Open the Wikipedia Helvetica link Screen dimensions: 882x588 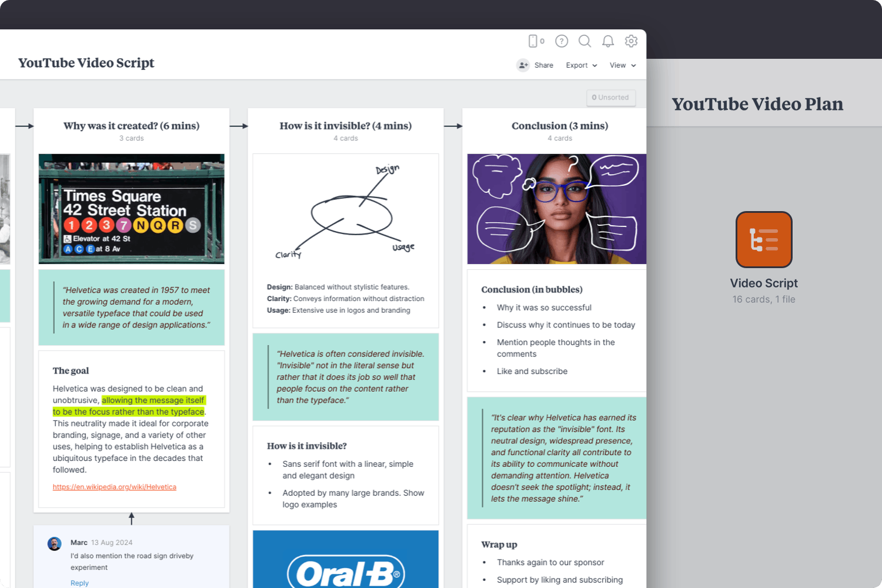(115, 487)
